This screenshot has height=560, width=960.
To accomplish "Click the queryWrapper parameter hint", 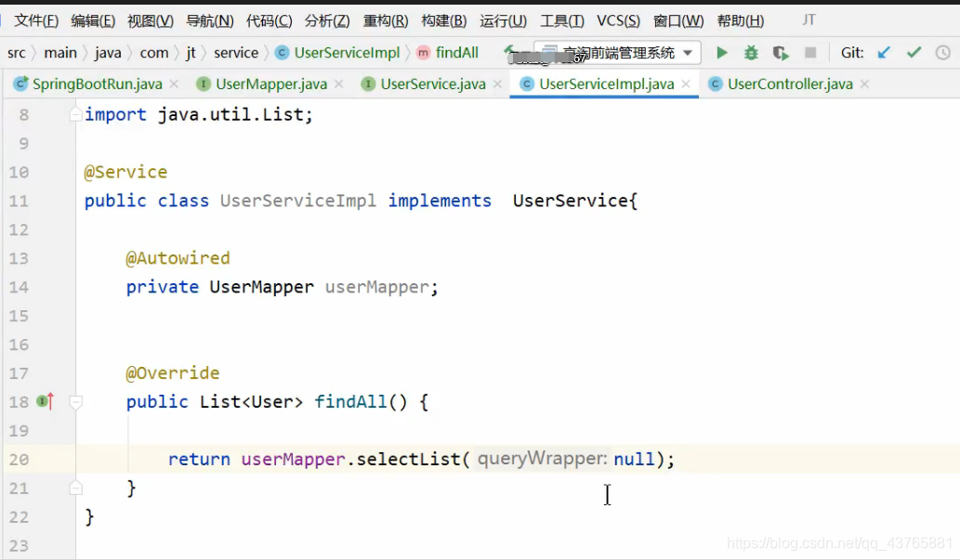I will click(x=543, y=459).
